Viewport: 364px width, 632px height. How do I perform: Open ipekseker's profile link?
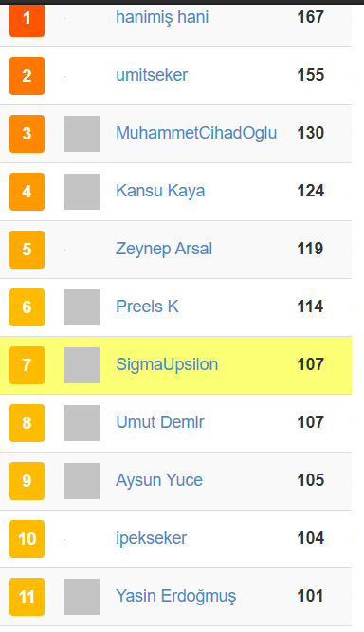point(151,538)
